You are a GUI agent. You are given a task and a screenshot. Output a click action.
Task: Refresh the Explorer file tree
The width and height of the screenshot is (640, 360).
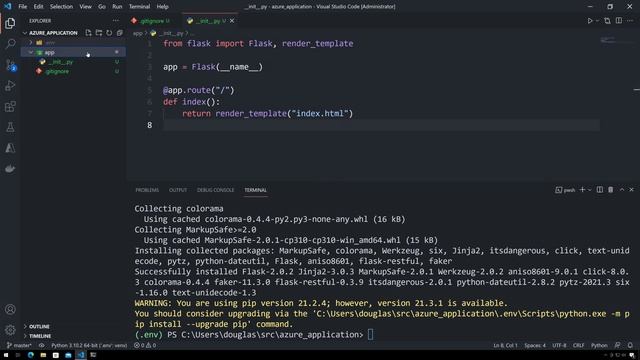pos(109,33)
